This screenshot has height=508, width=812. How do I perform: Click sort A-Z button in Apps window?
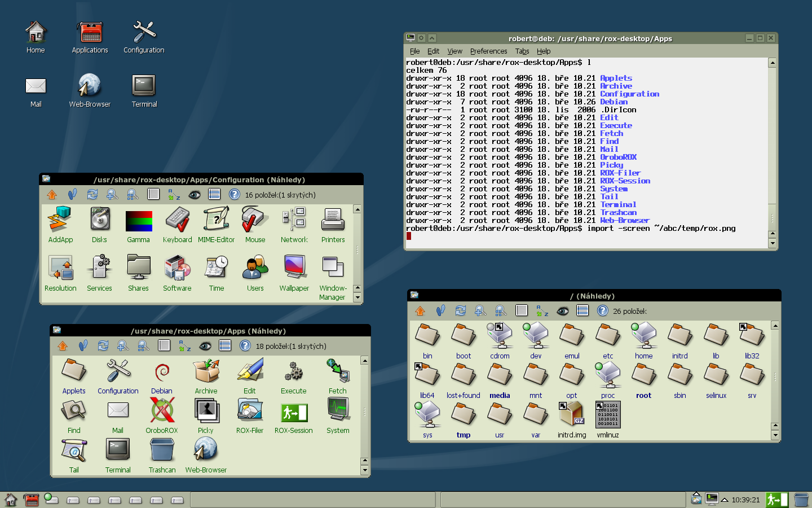[185, 346]
